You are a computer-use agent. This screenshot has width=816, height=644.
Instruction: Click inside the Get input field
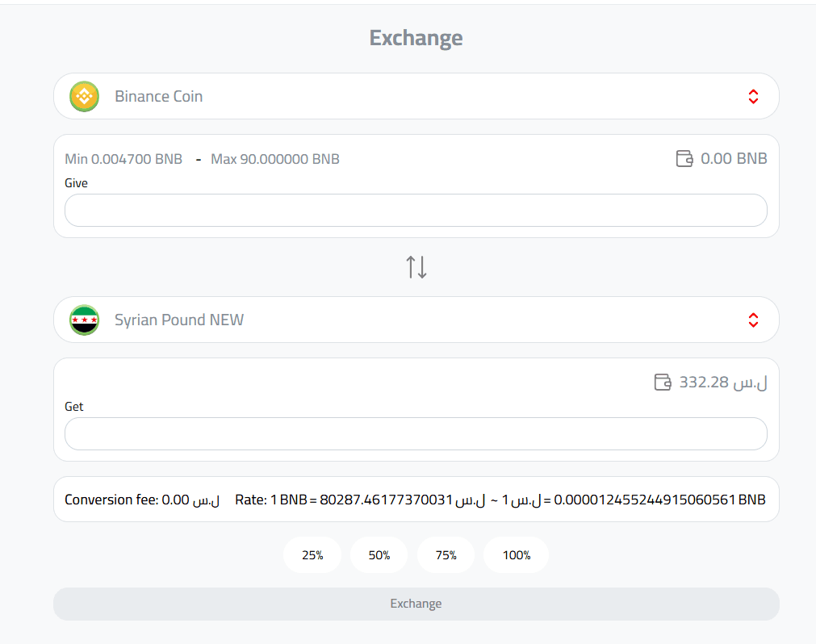tap(416, 433)
